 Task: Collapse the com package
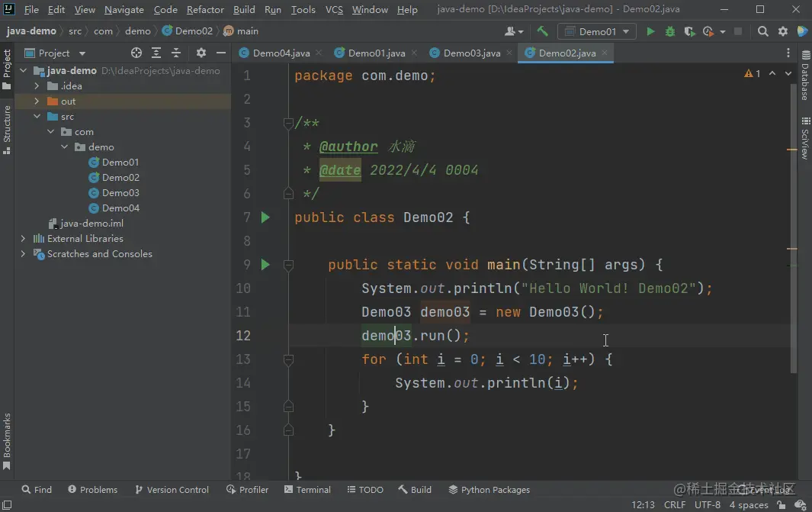tap(51, 132)
